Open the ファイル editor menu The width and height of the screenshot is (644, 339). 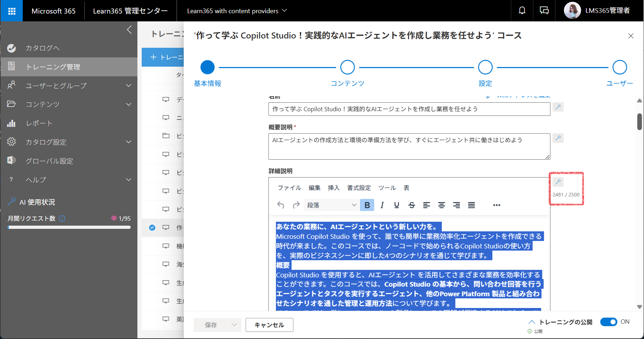[x=289, y=188]
